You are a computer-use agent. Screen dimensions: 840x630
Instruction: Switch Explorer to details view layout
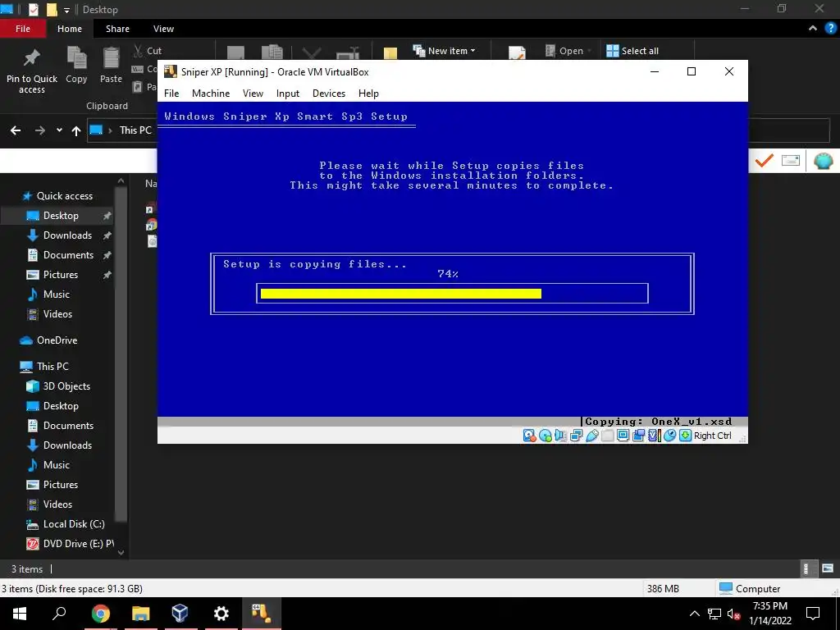806,569
